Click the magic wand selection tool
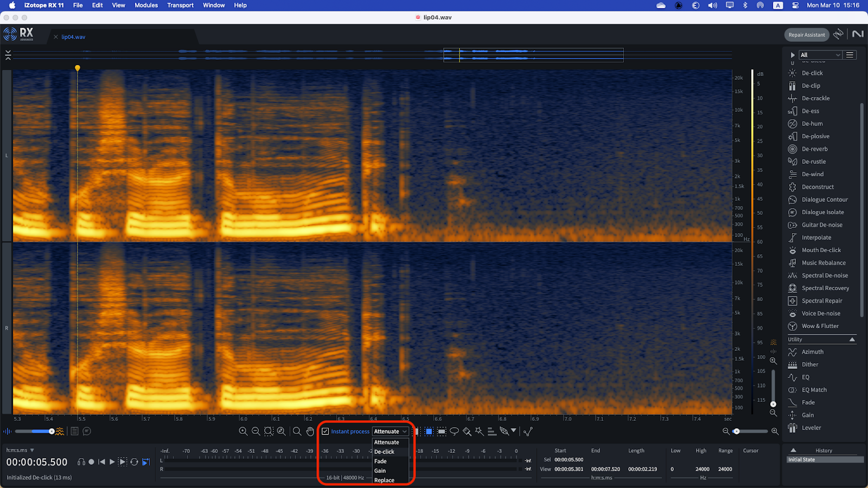 pos(479,432)
